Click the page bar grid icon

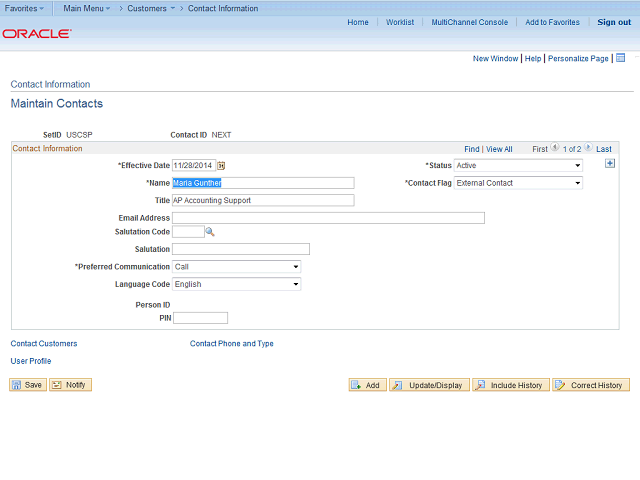click(x=620, y=58)
